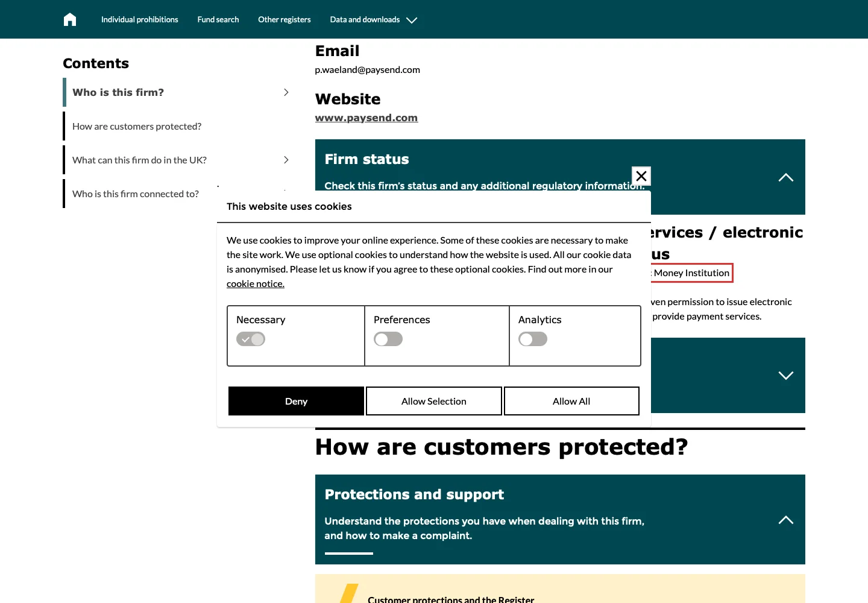
Task: Open Fund search in the navigation
Action: 218,19
